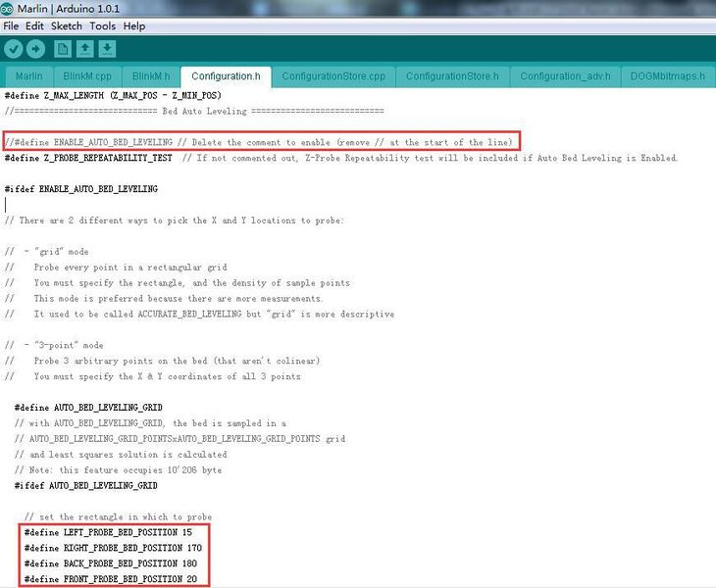
Task: Click the Verify checkmark button
Action: click(x=14, y=49)
